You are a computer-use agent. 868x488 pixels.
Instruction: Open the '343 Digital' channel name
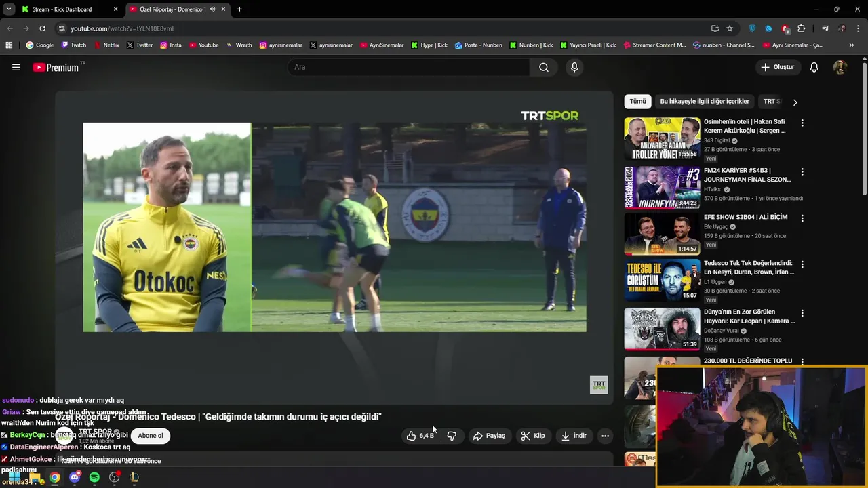[717, 141]
